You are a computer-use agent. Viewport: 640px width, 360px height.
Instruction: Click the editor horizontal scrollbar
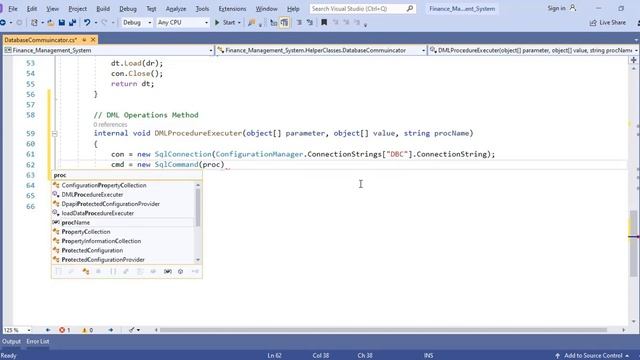pyautogui.click(x=383, y=330)
